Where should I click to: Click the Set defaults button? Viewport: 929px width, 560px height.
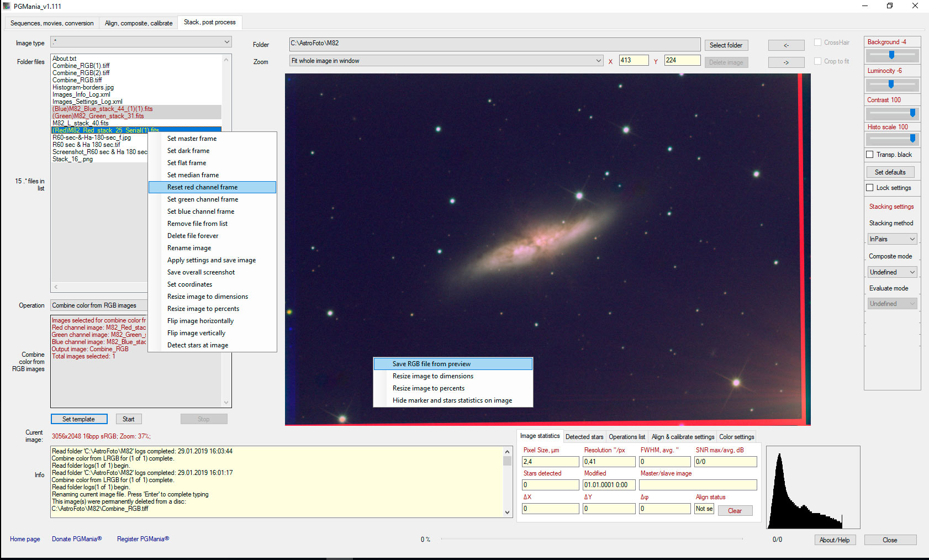[x=890, y=172]
